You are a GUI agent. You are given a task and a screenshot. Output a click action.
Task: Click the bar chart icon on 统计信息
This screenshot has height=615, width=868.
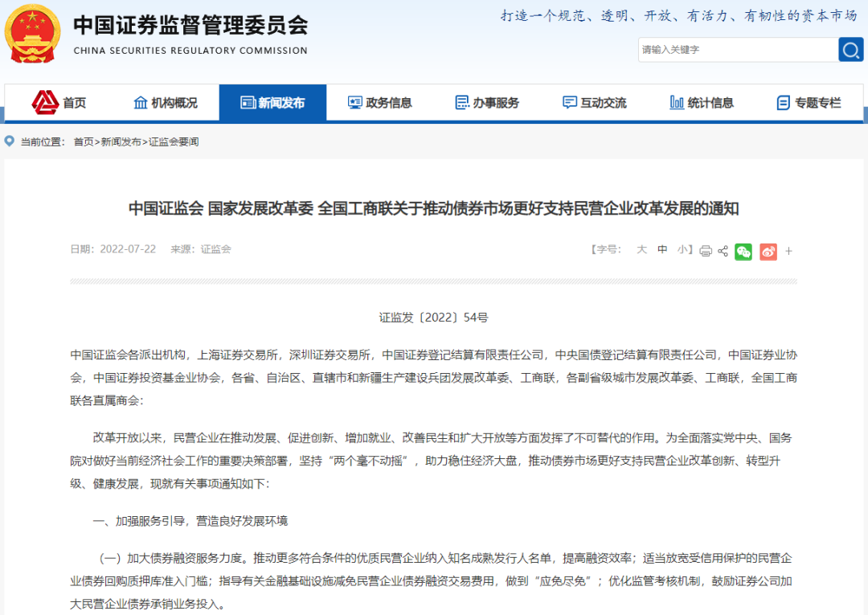[678, 102]
